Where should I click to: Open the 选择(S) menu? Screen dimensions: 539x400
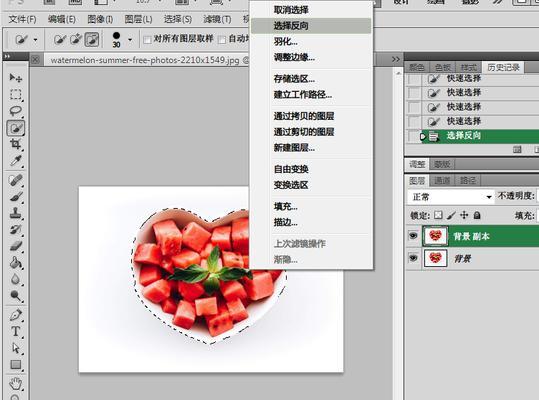pyautogui.click(x=177, y=19)
